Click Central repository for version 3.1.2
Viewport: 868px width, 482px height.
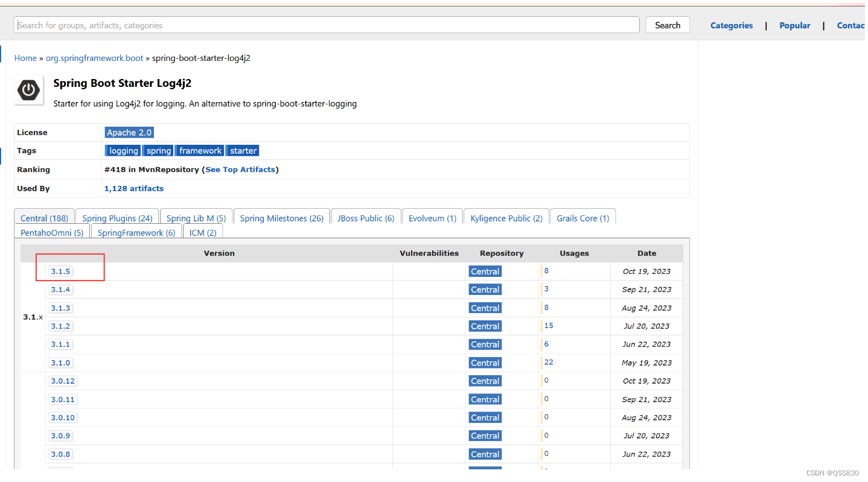tap(485, 326)
